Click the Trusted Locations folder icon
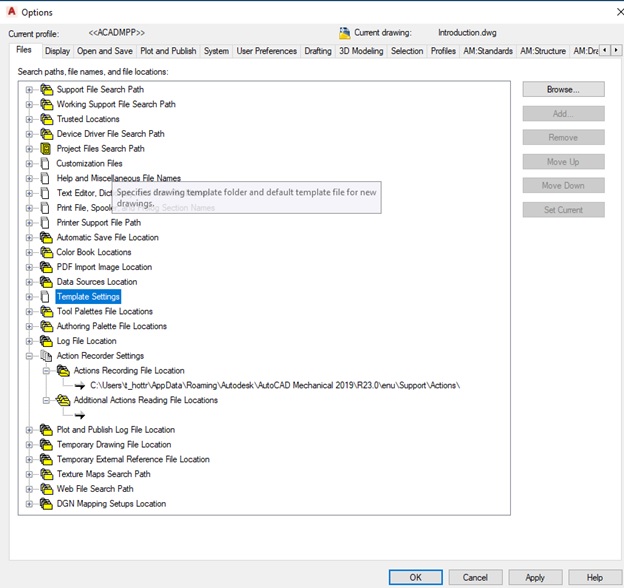 pos(47,119)
